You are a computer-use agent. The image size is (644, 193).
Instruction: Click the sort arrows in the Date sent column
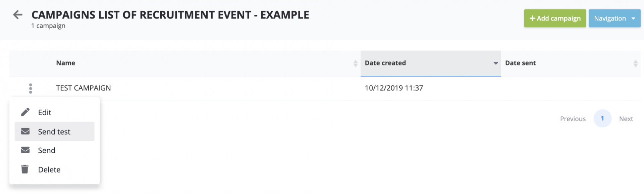tap(635, 63)
